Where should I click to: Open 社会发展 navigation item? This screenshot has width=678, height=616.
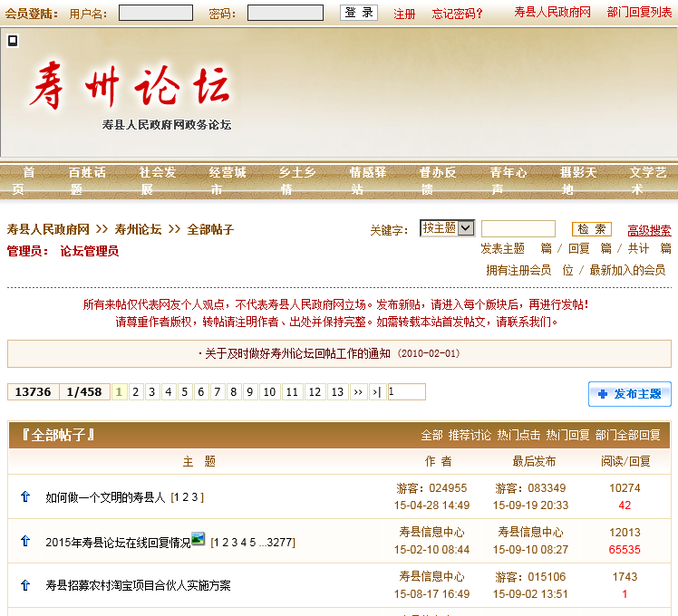pyautogui.click(x=158, y=180)
